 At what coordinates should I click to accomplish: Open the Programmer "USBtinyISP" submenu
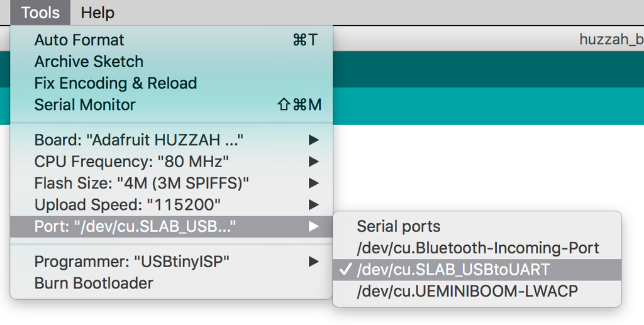pyautogui.click(x=131, y=262)
